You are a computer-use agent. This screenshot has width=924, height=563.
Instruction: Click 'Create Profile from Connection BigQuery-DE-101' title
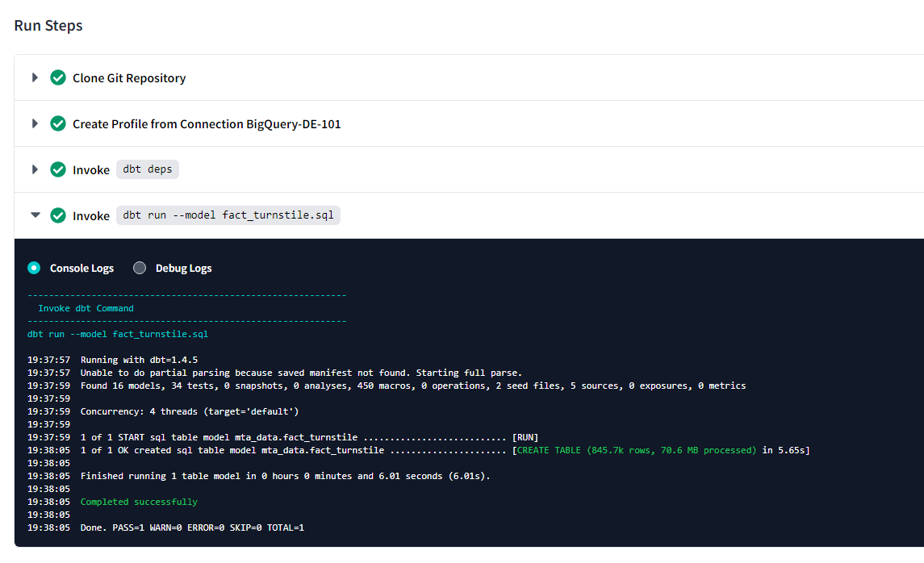click(x=207, y=124)
